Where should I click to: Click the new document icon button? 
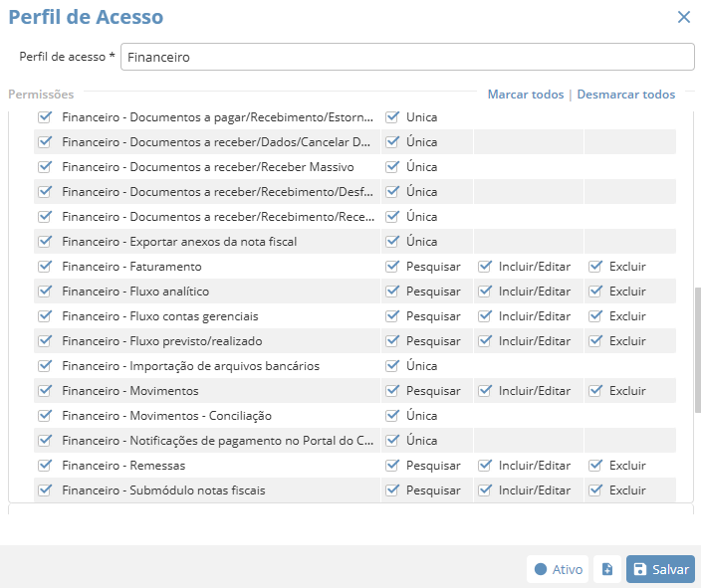click(x=607, y=569)
